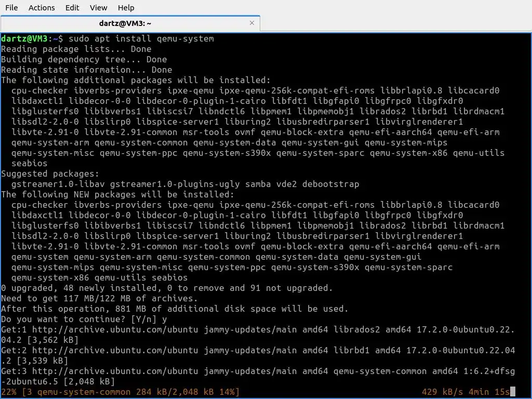Click 'The following NEW packages will be installed:'
The height and width of the screenshot is (399, 532).
pos(117,194)
